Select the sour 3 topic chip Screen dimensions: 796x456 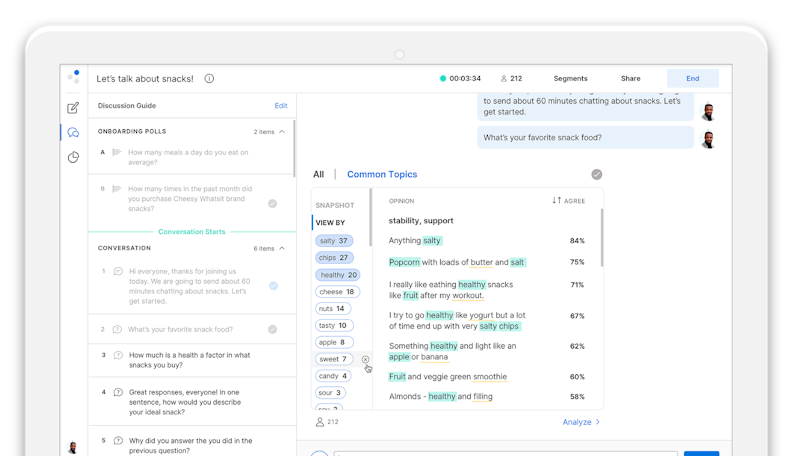(330, 393)
